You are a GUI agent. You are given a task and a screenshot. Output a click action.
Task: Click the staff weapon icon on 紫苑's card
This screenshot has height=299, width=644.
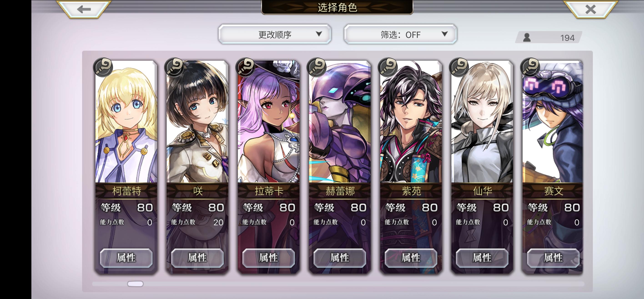[x=388, y=67]
